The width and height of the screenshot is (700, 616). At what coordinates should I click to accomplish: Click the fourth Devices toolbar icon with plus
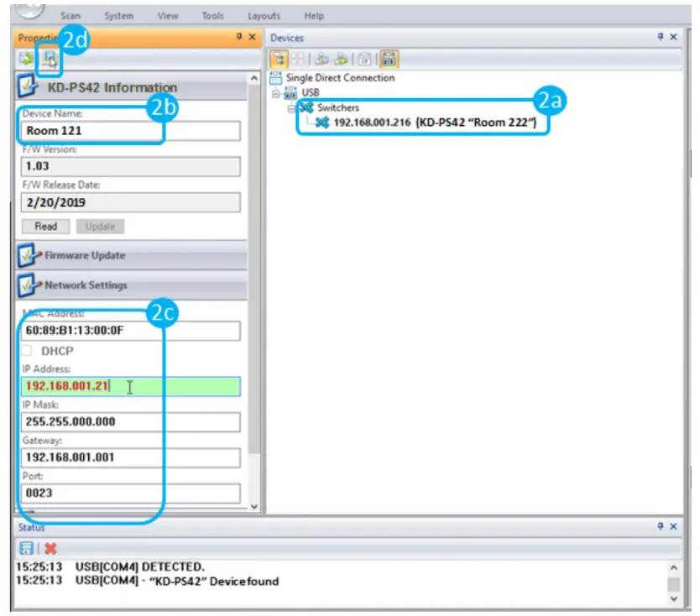341,59
